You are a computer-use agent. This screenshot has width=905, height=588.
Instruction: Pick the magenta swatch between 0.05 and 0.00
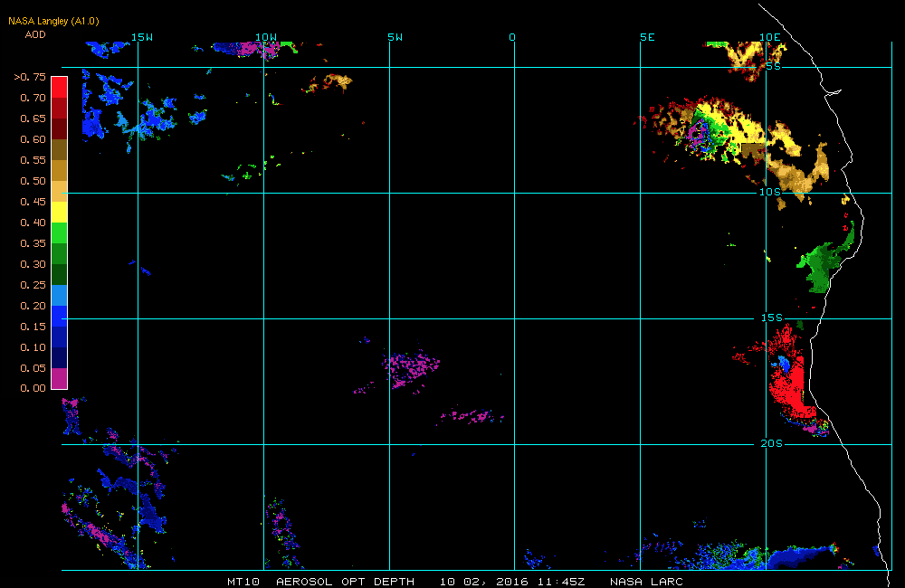pos(60,378)
